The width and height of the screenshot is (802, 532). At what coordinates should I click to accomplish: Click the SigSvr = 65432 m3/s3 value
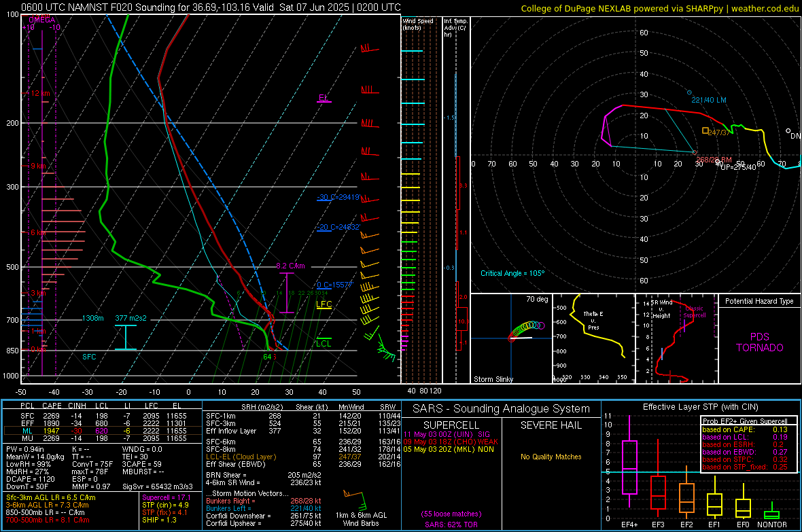(x=158, y=486)
